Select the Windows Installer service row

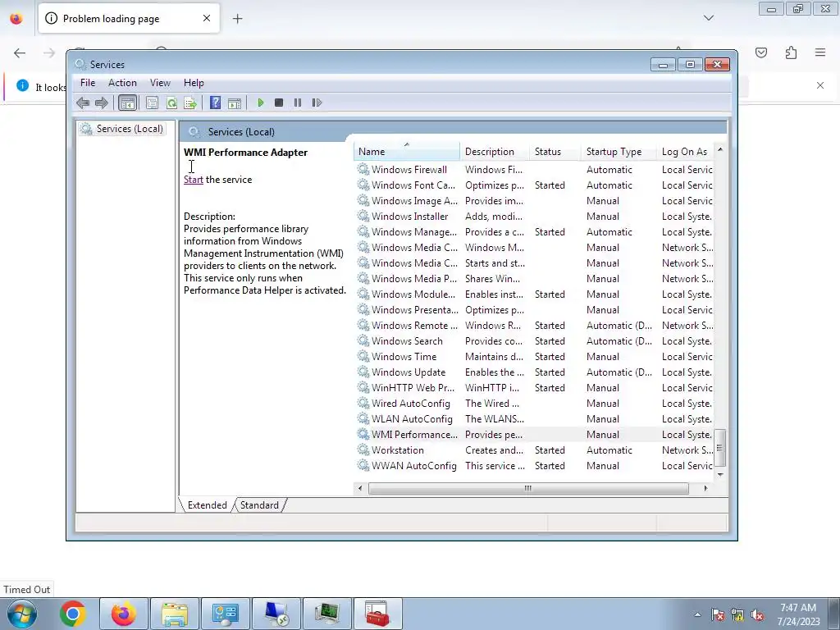[x=534, y=217]
